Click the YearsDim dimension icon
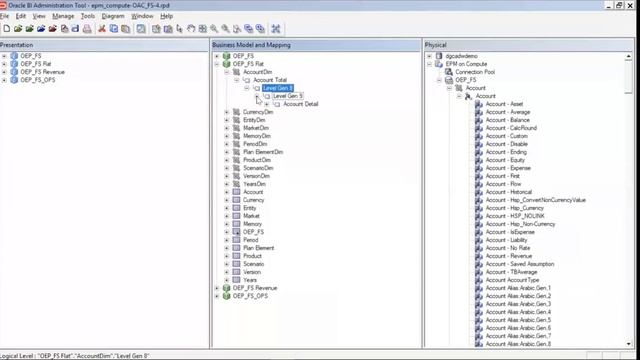 [236, 184]
